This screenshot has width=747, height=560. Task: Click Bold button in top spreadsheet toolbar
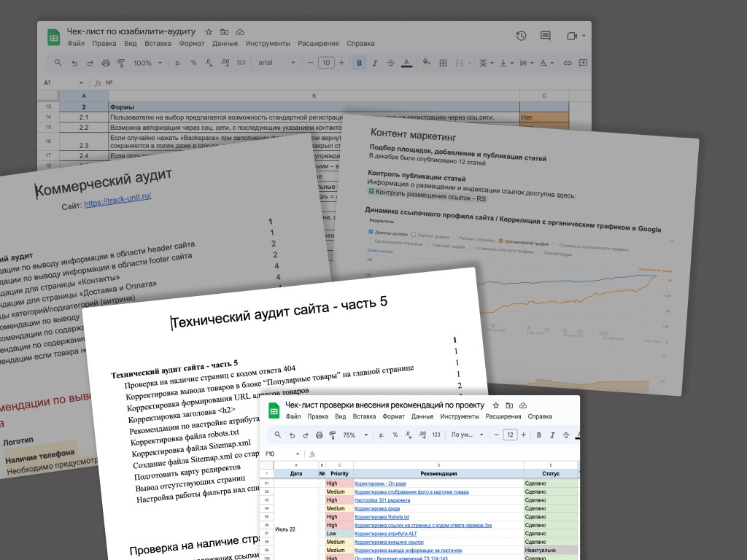coord(359,63)
